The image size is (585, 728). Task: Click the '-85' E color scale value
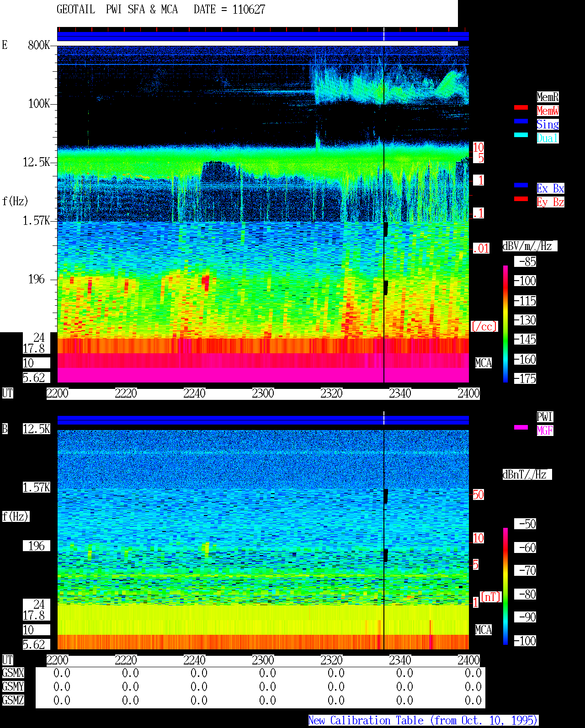[x=526, y=261]
